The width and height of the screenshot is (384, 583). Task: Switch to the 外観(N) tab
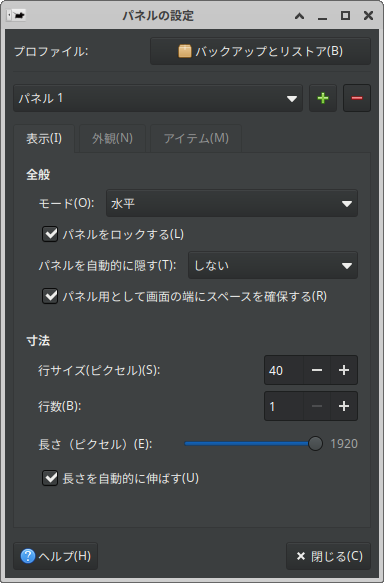112,139
